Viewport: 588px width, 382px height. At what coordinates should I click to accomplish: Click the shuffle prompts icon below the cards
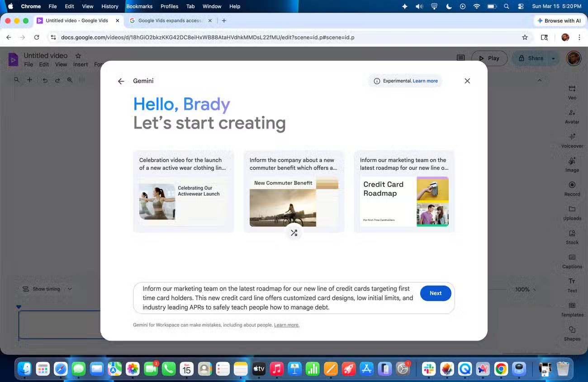pyautogui.click(x=294, y=232)
